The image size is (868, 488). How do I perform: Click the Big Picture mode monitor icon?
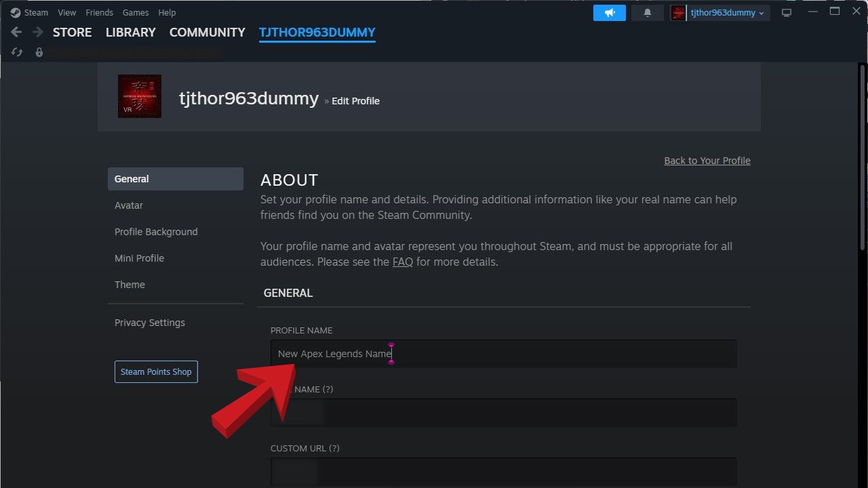(787, 13)
